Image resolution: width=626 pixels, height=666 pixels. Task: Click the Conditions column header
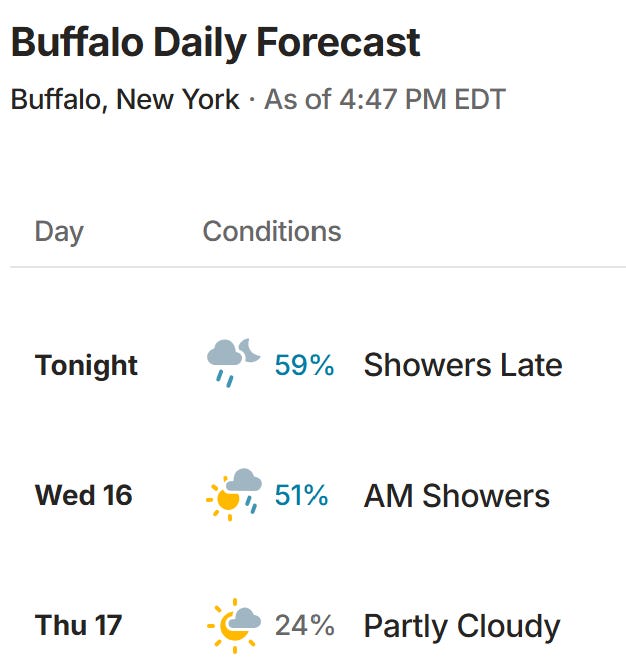(272, 231)
